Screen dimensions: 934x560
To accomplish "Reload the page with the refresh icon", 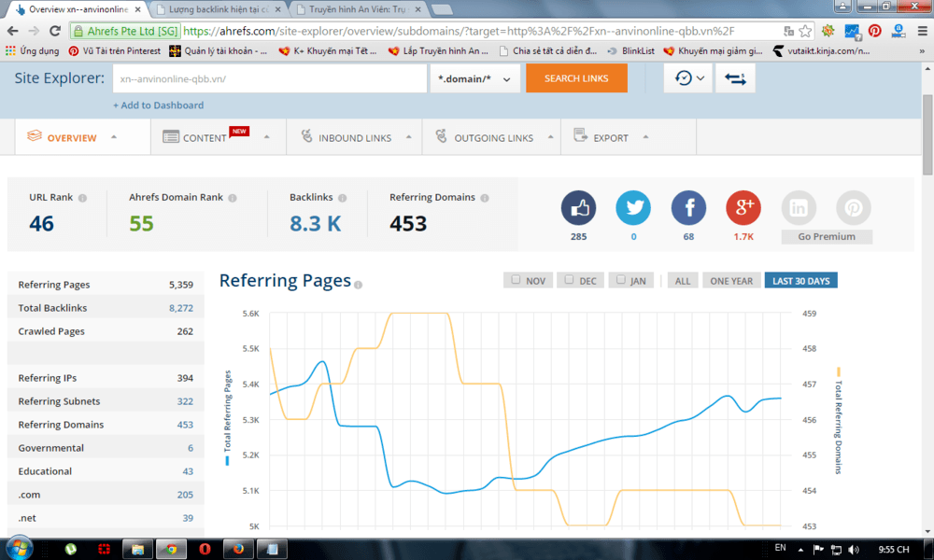I will [55, 31].
